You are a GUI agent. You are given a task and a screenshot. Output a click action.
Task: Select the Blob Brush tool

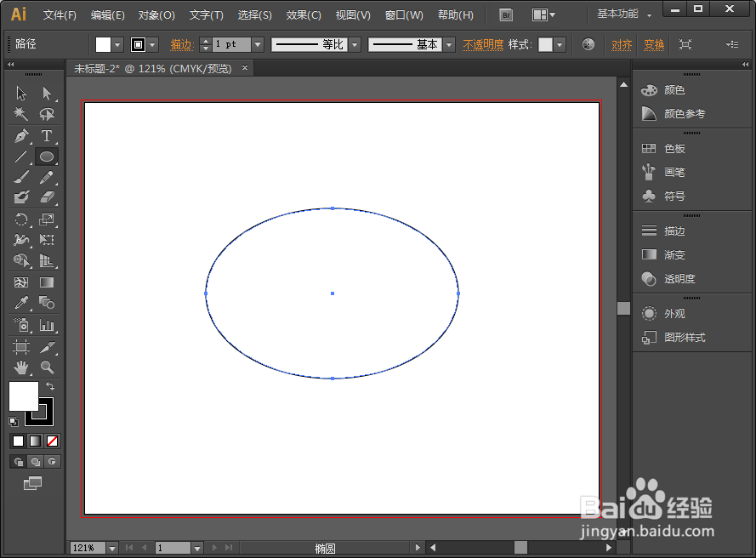coord(20,197)
